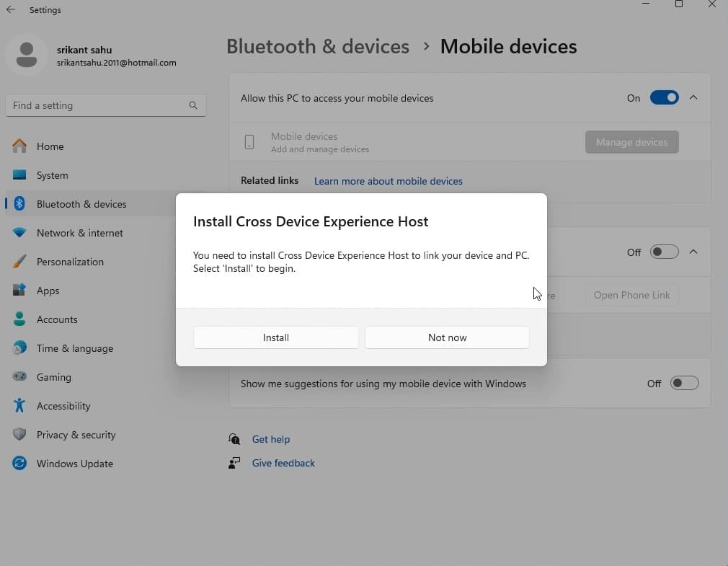Image resolution: width=728 pixels, height=566 pixels.
Task: Open Time & language settings
Action: tap(74, 348)
